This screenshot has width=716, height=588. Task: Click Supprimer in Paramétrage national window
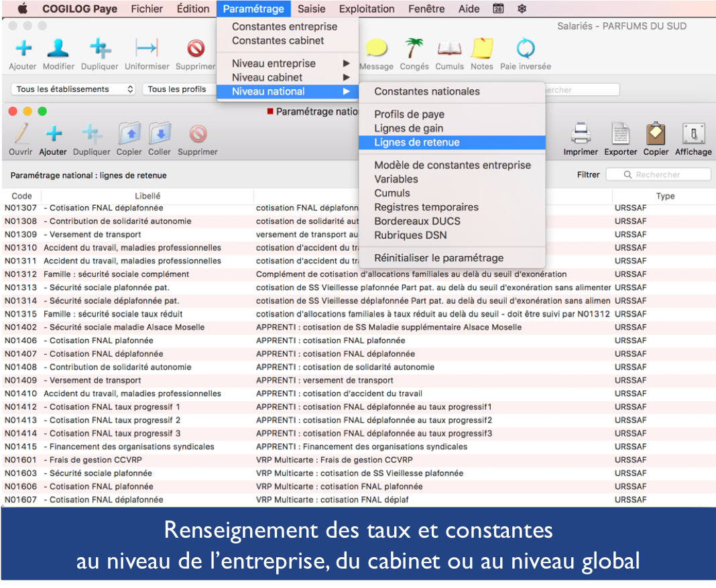pyautogui.click(x=198, y=134)
